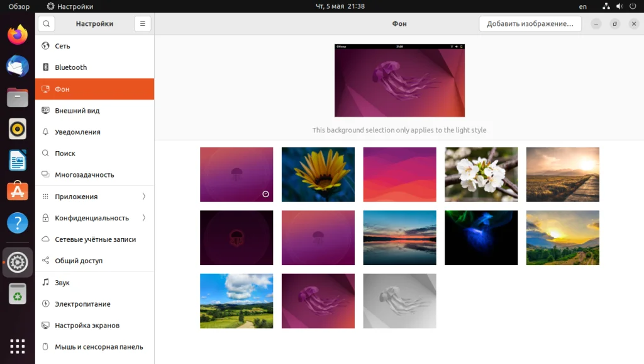
Task: Select the sunflower wallpaper thumbnail
Action: (x=318, y=174)
